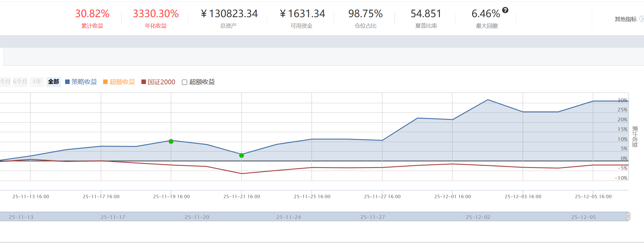Select the 1年 time range
Viewport: 644px width, 243px height.
point(37,82)
